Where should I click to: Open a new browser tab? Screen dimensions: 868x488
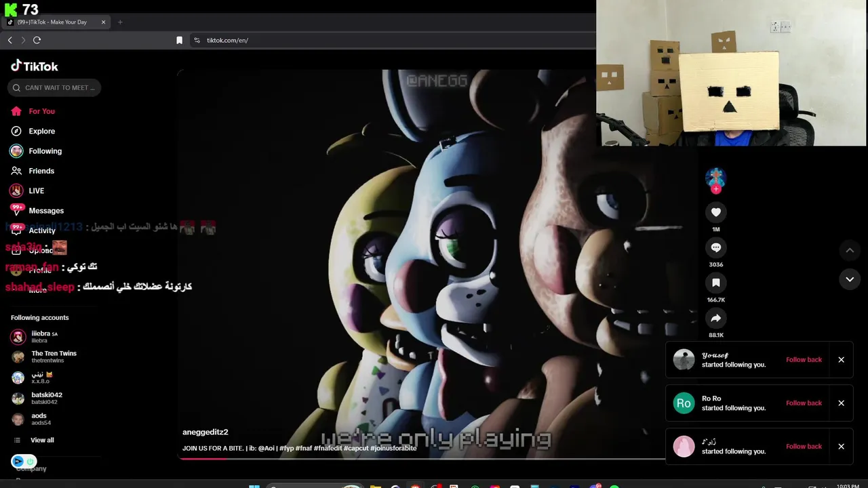(x=120, y=22)
